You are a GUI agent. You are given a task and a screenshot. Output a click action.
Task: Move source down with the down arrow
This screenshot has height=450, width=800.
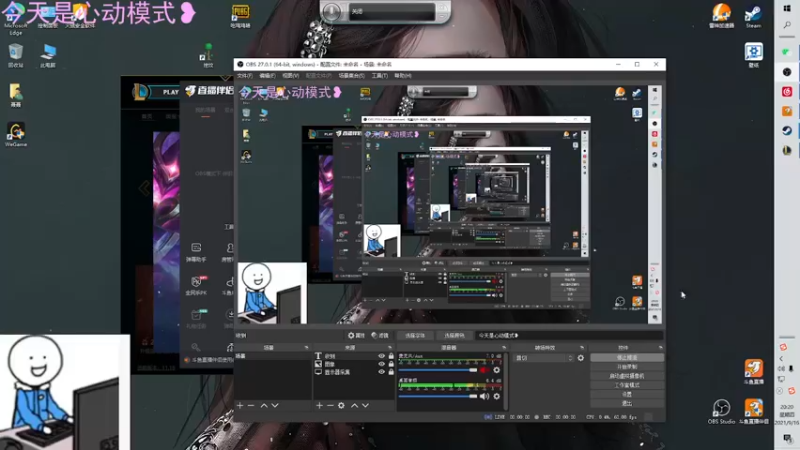[x=365, y=406]
